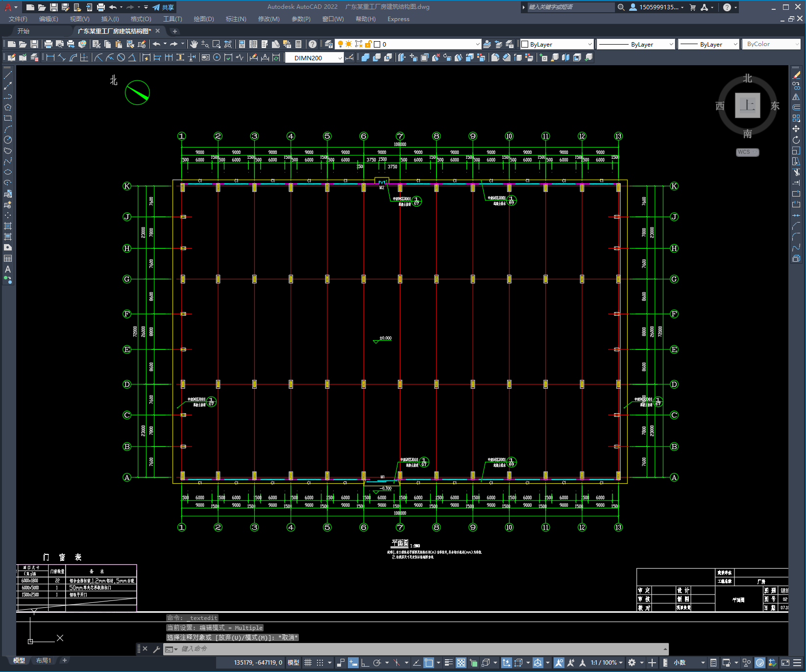Toggle annotation visibility in status bar
The width and height of the screenshot is (806, 672).
[559, 663]
